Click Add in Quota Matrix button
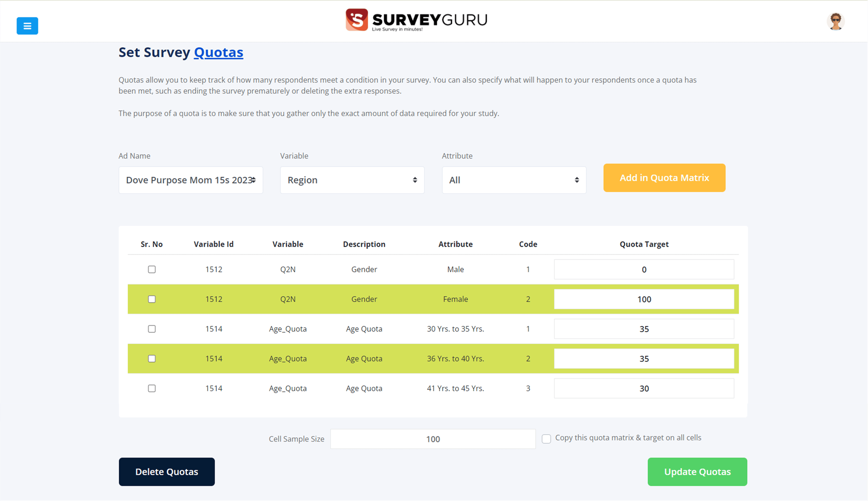Image resolution: width=868 pixels, height=501 pixels. [x=664, y=178]
